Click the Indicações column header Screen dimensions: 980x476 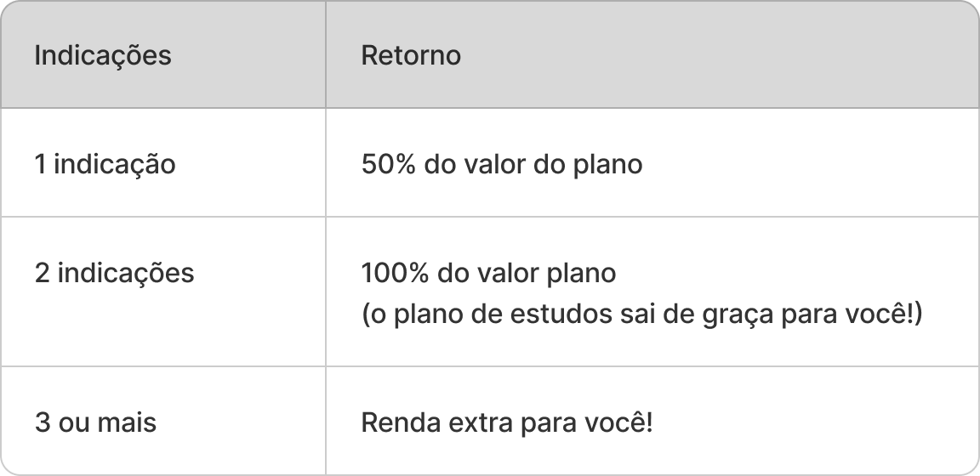point(103,56)
